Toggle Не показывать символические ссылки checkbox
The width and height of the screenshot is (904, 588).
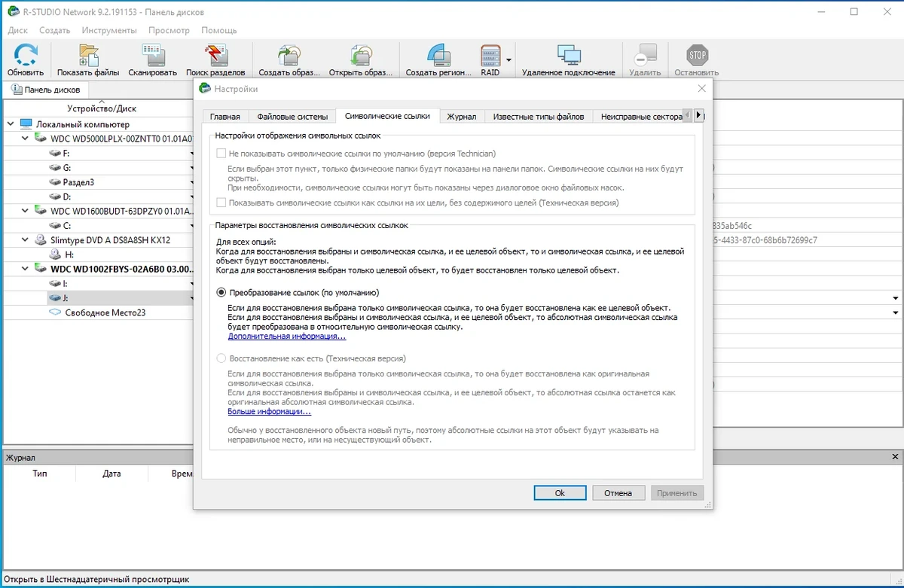click(221, 154)
